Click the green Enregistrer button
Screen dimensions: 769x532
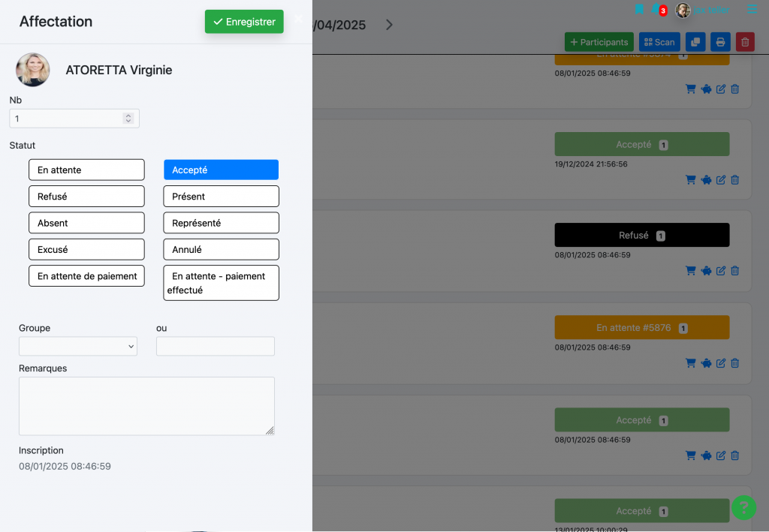pos(244,22)
